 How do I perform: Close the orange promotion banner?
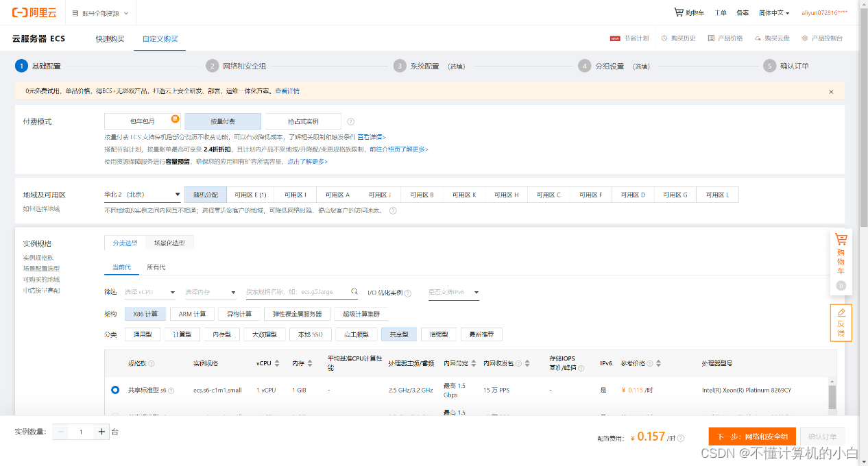[831, 91]
